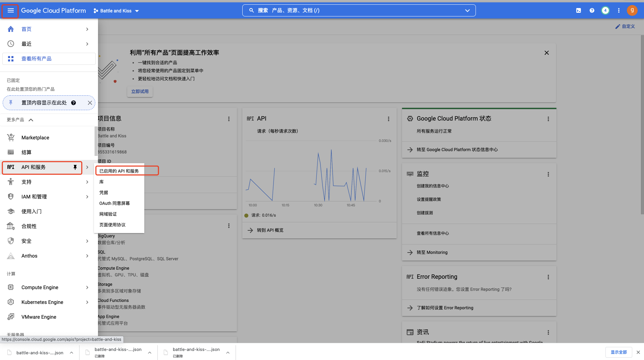Screen dimensions: 644x360
Task: Open first battle-and-kiss json download options
Action: 71,353
